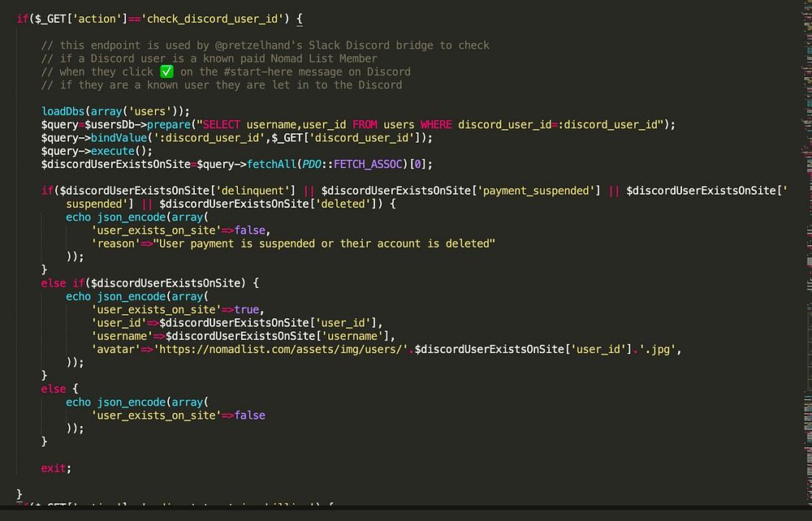
Task: Click the FROM keyword in the SQL query
Action: tap(365, 125)
